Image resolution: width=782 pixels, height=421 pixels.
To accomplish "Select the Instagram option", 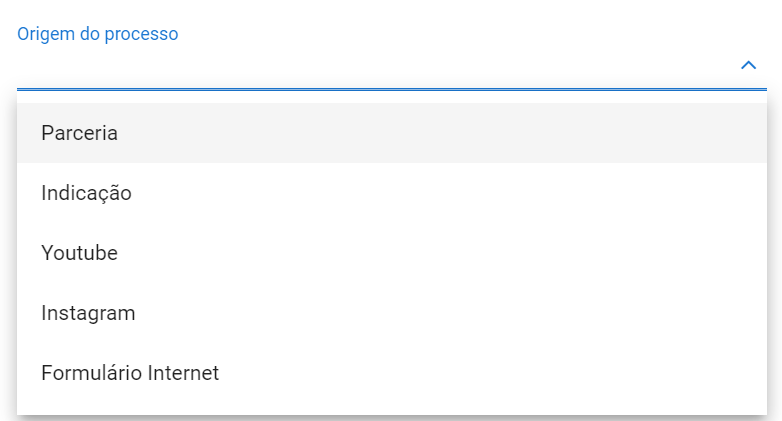I will (x=88, y=313).
